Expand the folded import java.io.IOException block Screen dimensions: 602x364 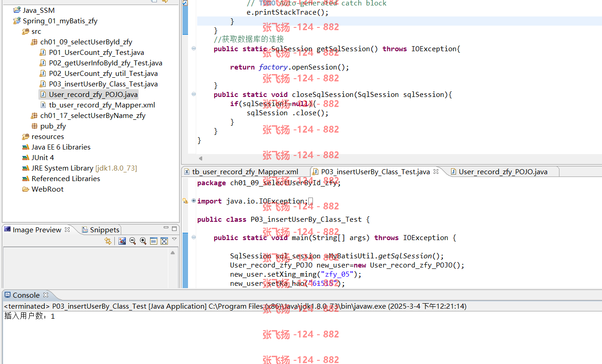(193, 201)
